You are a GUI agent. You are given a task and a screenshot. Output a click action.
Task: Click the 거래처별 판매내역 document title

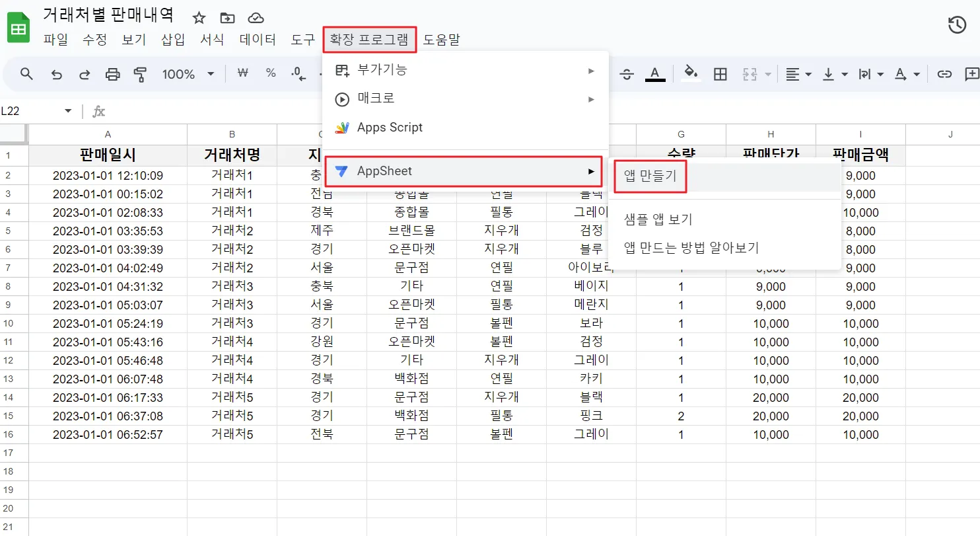108,15
